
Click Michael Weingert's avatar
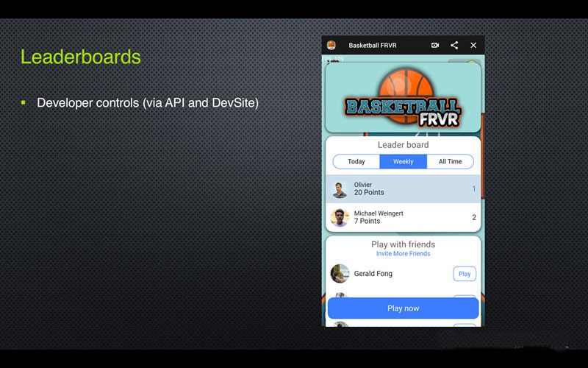tap(340, 217)
